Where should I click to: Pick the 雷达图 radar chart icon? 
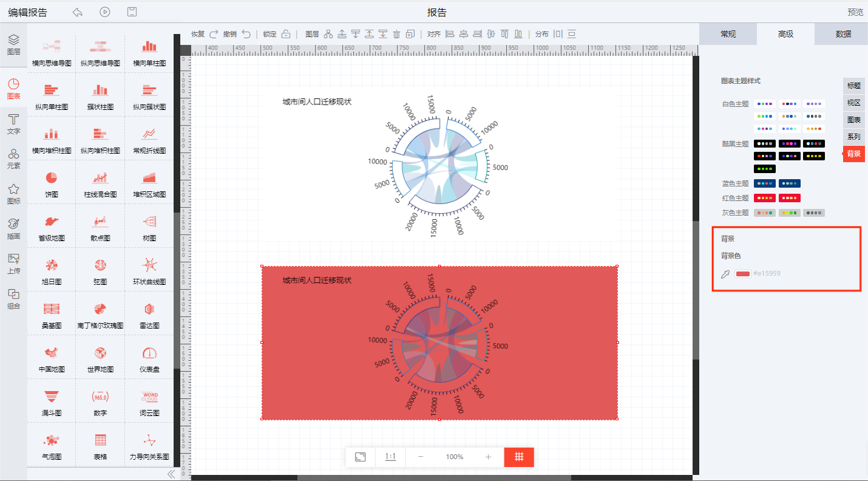click(149, 310)
